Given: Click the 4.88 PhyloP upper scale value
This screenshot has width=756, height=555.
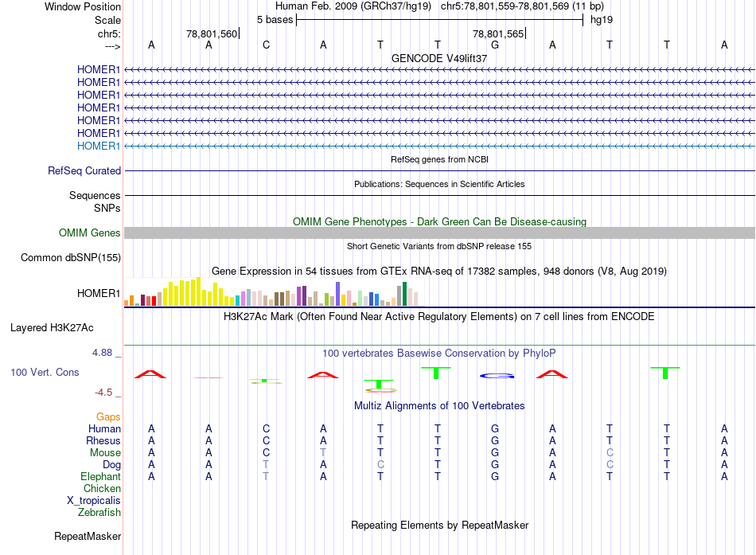Looking at the screenshot, I should pyautogui.click(x=102, y=353).
